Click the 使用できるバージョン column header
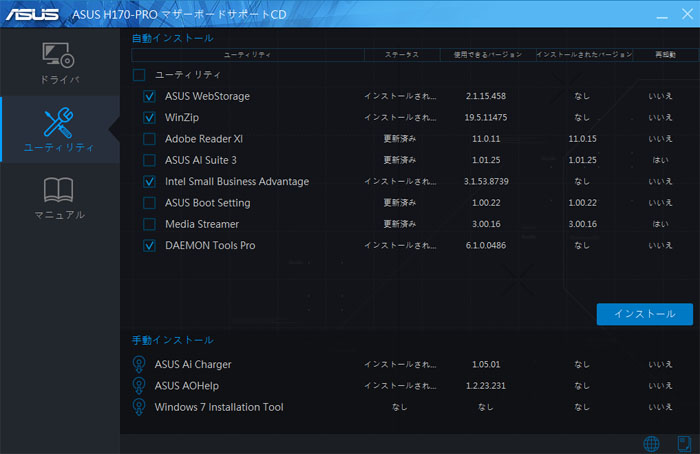 [x=488, y=54]
